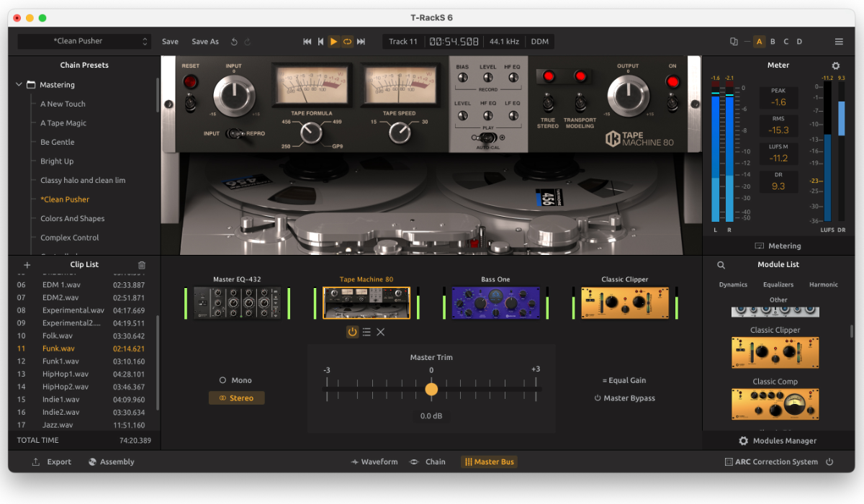Select the Master EQ-432 module thumbnail
Screen dimensions: 864x504
click(236, 303)
